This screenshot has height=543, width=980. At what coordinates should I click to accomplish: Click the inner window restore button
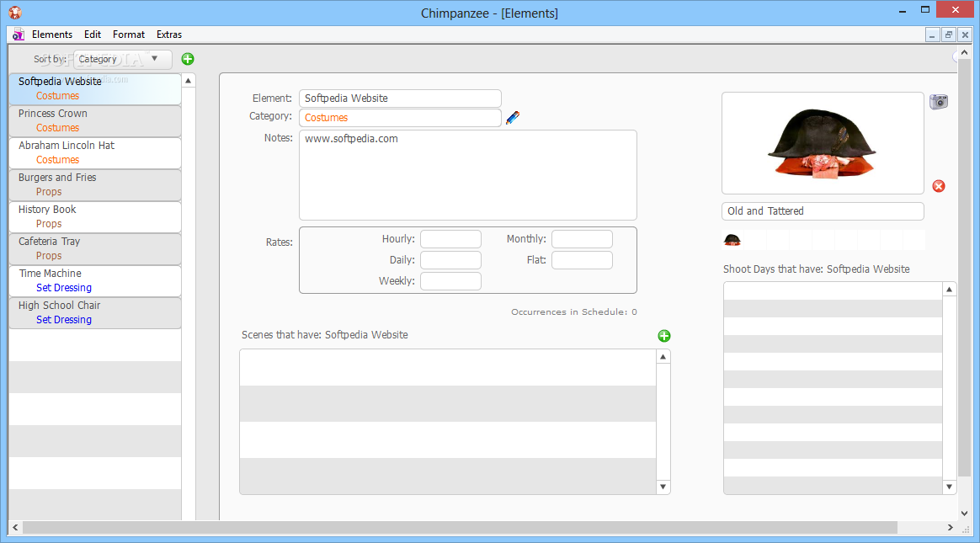point(948,35)
